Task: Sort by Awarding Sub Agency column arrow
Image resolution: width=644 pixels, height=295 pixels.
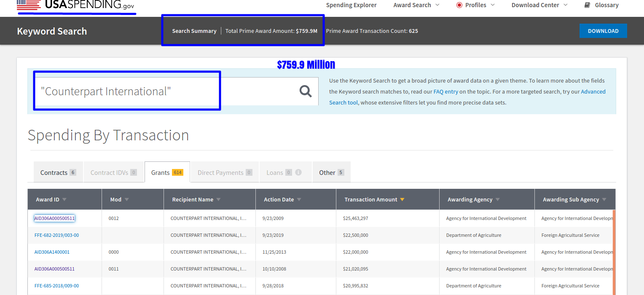Action: pos(604,200)
